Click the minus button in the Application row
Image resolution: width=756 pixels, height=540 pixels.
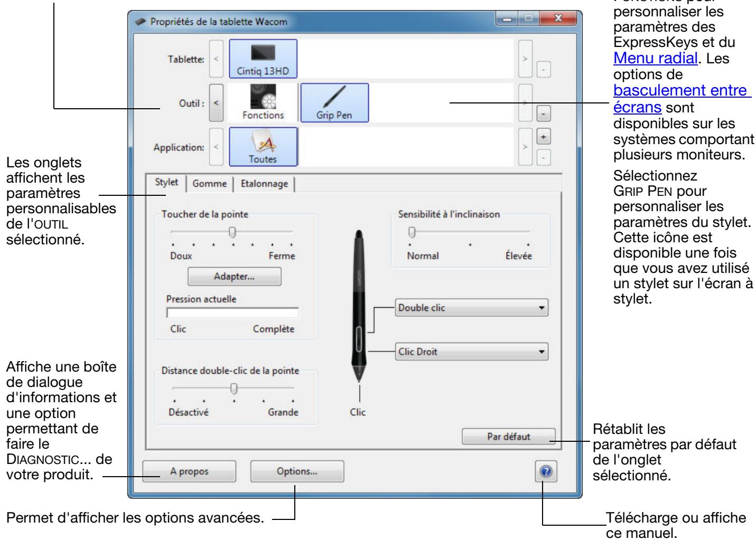point(544,157)
